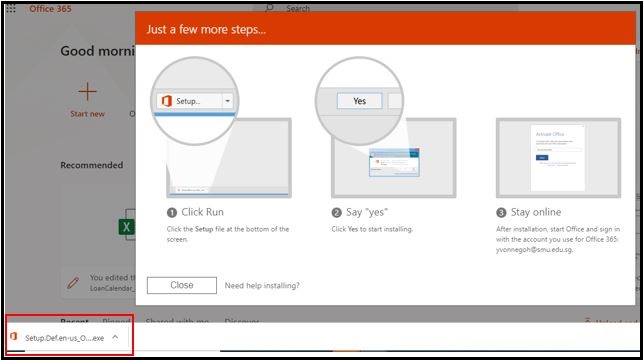Switch to the Recent tab
Viewport: 644px width, 360px height.
coord(74,321)
